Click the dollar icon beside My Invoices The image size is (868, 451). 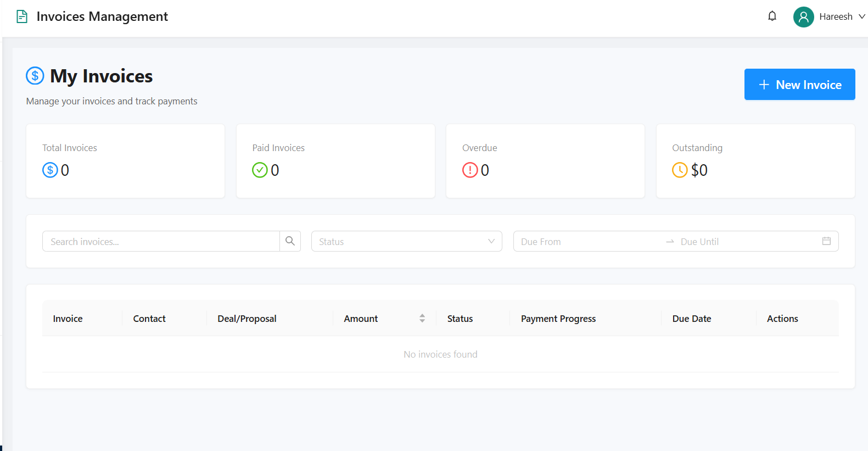(35, 76)
